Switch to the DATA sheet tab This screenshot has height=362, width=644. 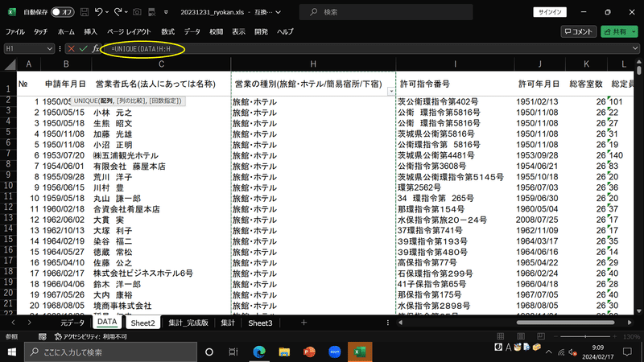(x=107, y=322)
